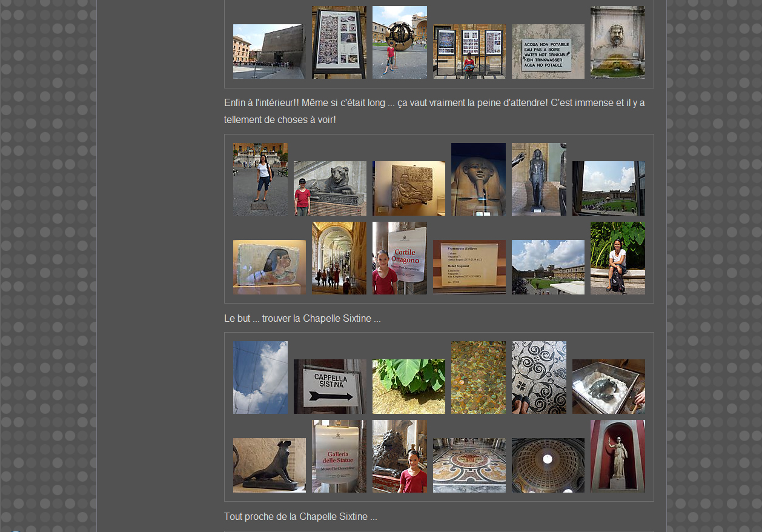Select the bronze sphere courtyard photo
The height and width of the screenshot is (532, 762).
[399, 42]
